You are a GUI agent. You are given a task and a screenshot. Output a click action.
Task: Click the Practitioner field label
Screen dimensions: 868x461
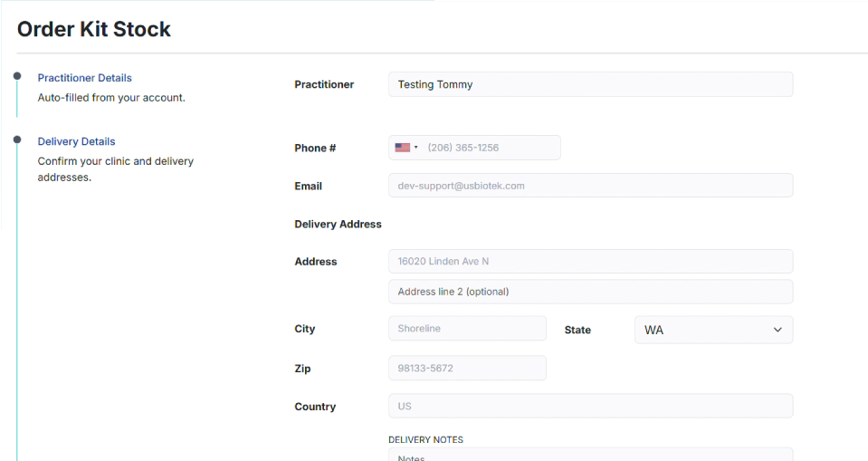click(x=324, y=84)
